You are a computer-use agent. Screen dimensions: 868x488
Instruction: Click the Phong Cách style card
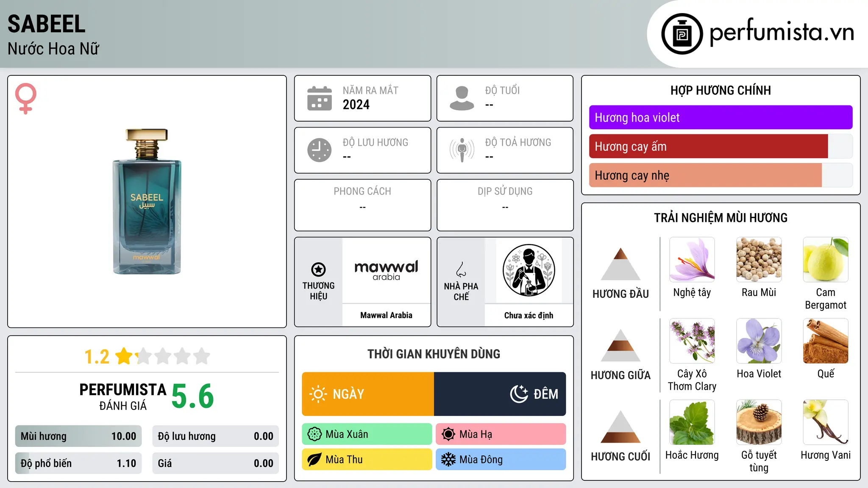(x=363, y=205)
